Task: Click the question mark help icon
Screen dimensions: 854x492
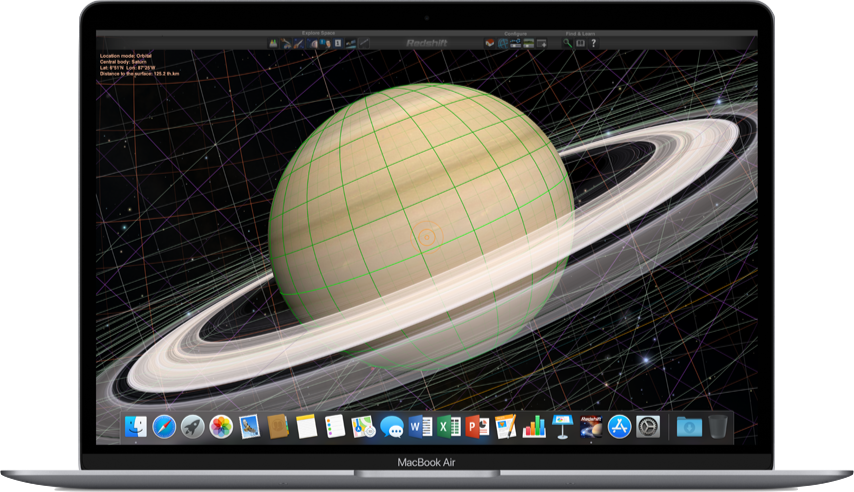Action: (594, 43)
